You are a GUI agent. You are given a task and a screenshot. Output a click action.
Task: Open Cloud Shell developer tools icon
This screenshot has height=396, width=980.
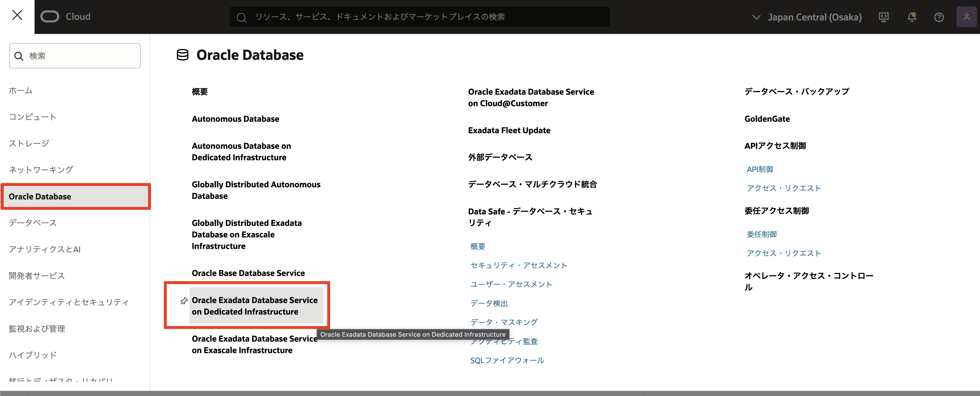[883, 17]
